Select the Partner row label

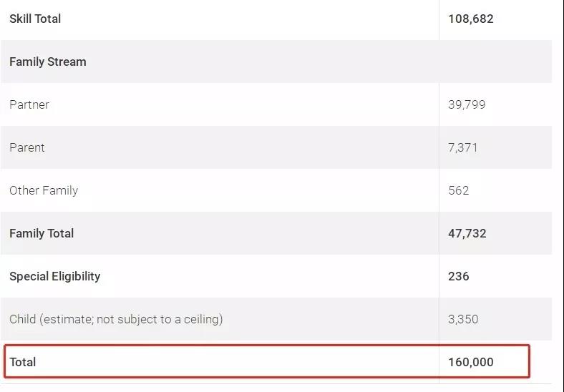pos(29,104)
